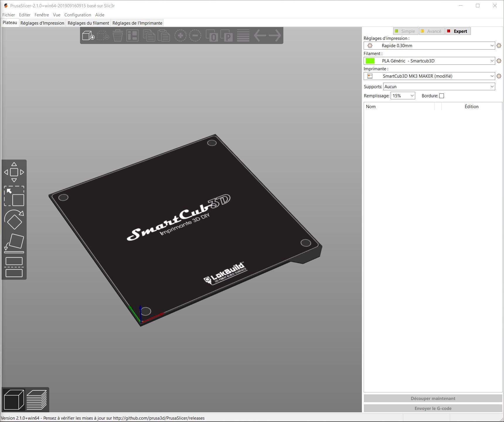Click the Paste clipboard toolbar icon

click(x=164, y=36)
